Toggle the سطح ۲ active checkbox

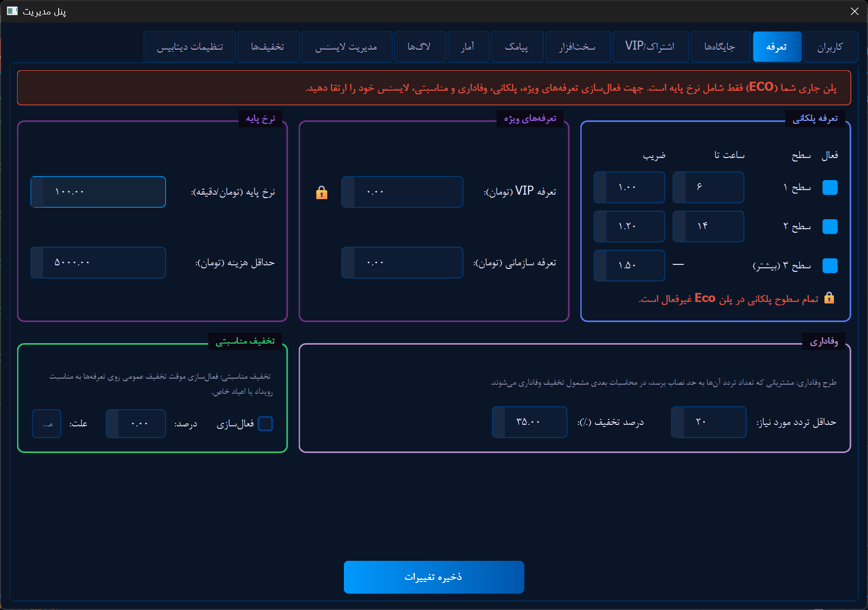(x=830, y=227)
